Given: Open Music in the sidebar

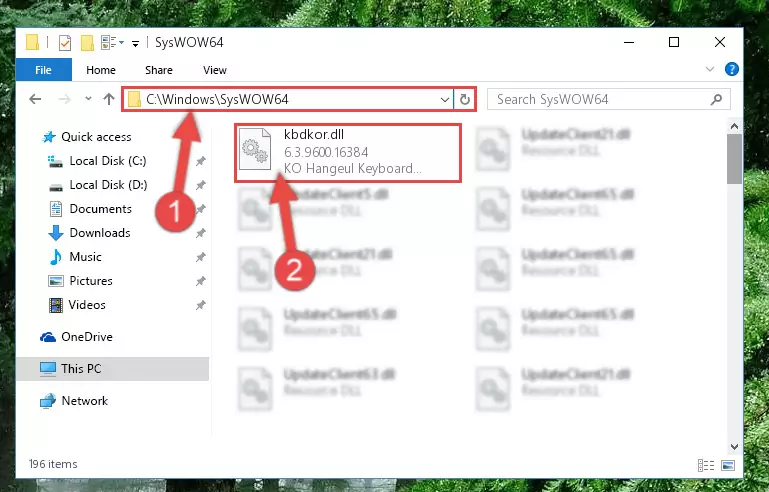Looking at the screenshot, I should tap(85, 257).
